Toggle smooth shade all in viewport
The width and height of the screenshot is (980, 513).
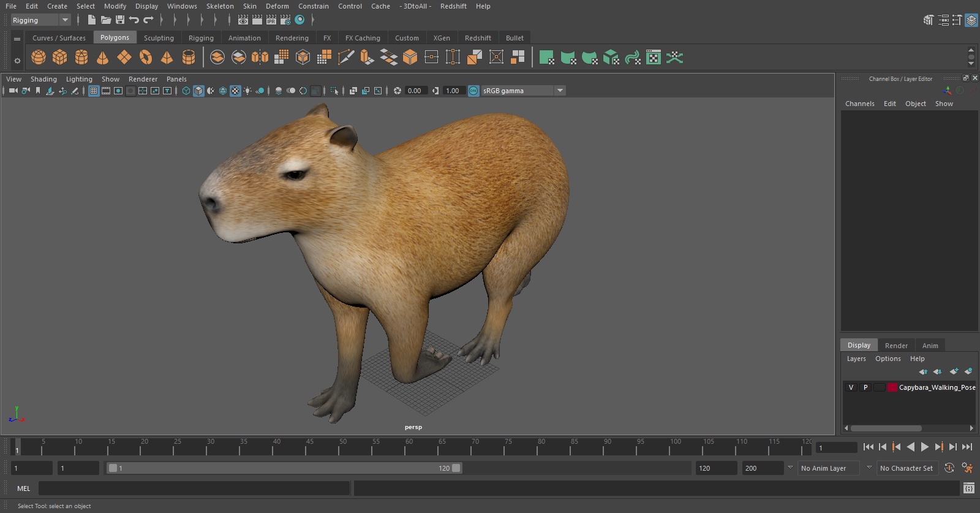198,91
